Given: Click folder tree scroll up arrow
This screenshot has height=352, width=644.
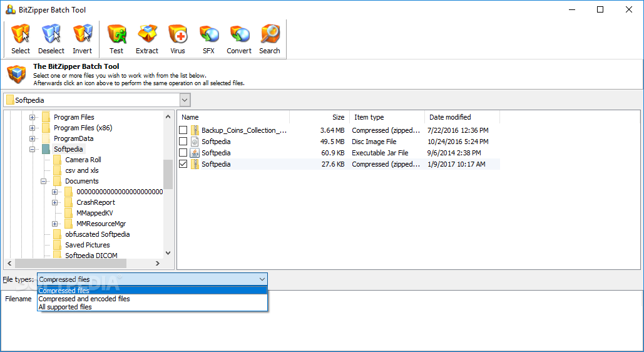Looking at the screenshot, I should click(x=168, y=116).
